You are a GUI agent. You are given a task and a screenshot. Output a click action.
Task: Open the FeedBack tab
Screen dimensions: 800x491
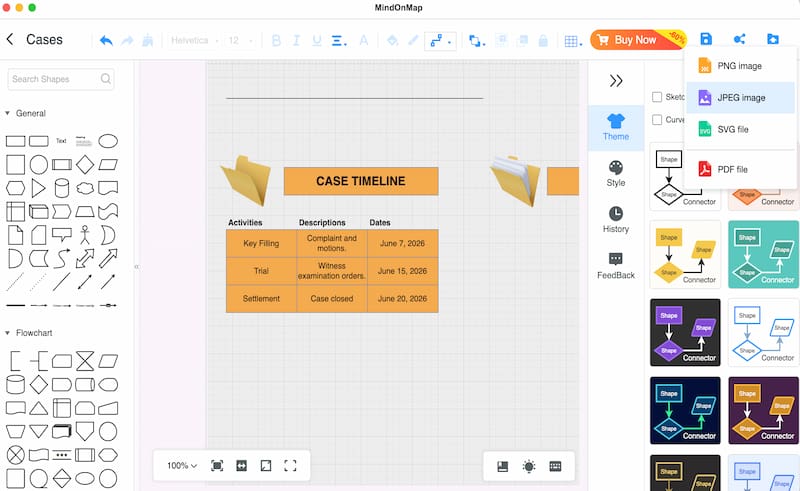[x=616, y=266]
